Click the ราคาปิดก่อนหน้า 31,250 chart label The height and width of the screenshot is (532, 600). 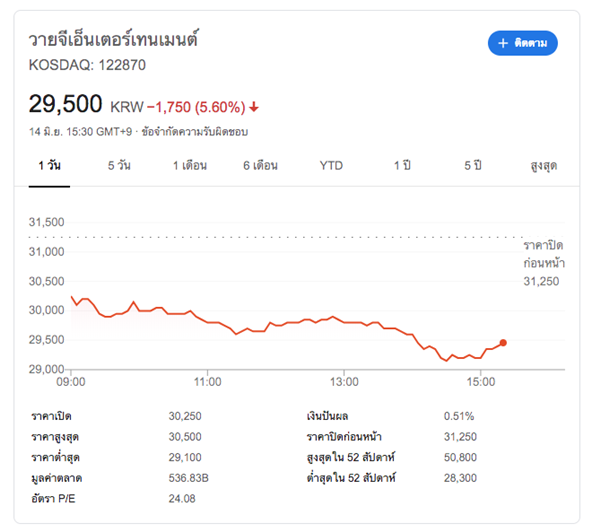544,263
